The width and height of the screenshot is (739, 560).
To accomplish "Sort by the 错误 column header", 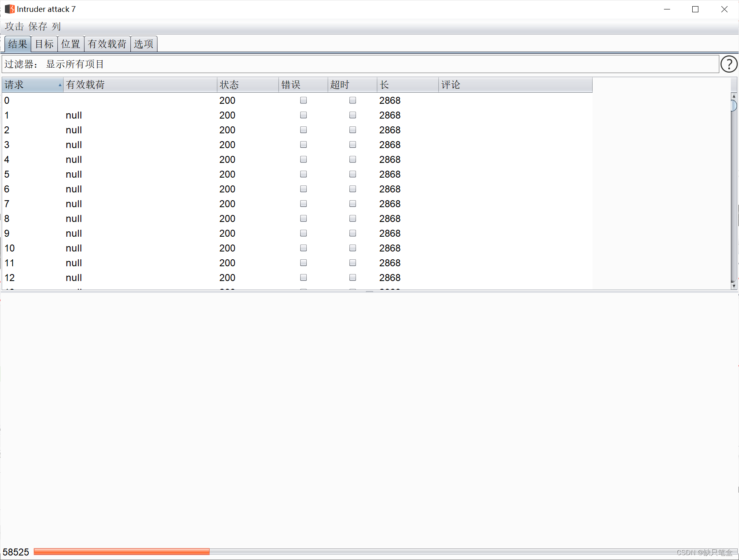I will click(x=303, y=85).
